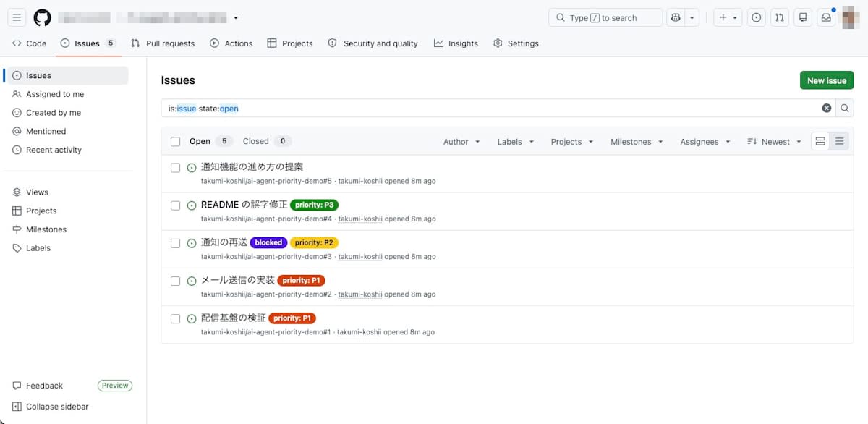The image size is (868, 424).
Task: Click the priority: P2 yellow label
Action: pos(314,243)
